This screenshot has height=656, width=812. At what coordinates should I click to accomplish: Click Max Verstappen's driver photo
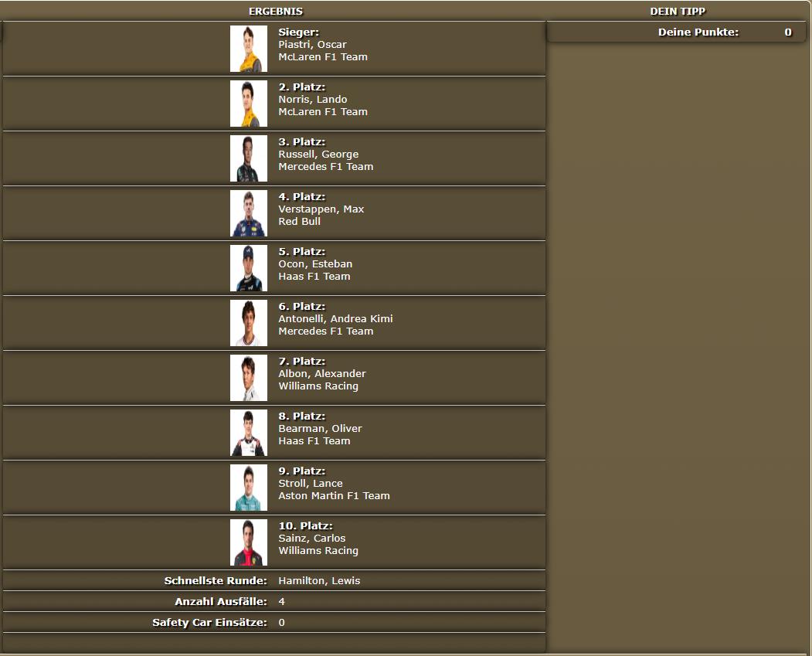point(249,213)
